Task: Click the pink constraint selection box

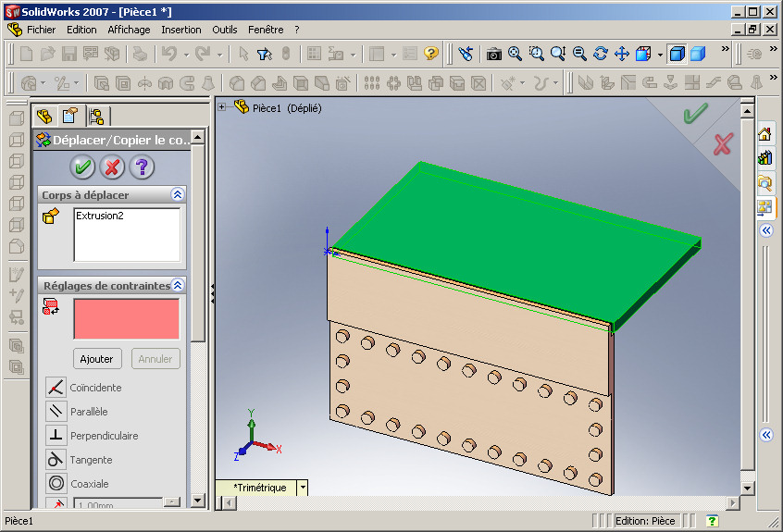Action: pos(127,319)
